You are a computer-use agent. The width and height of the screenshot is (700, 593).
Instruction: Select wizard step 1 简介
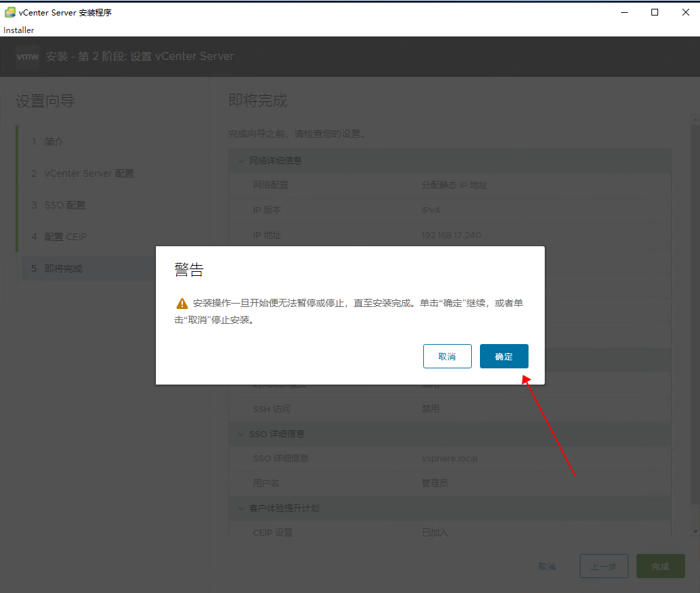pos(47,142)
